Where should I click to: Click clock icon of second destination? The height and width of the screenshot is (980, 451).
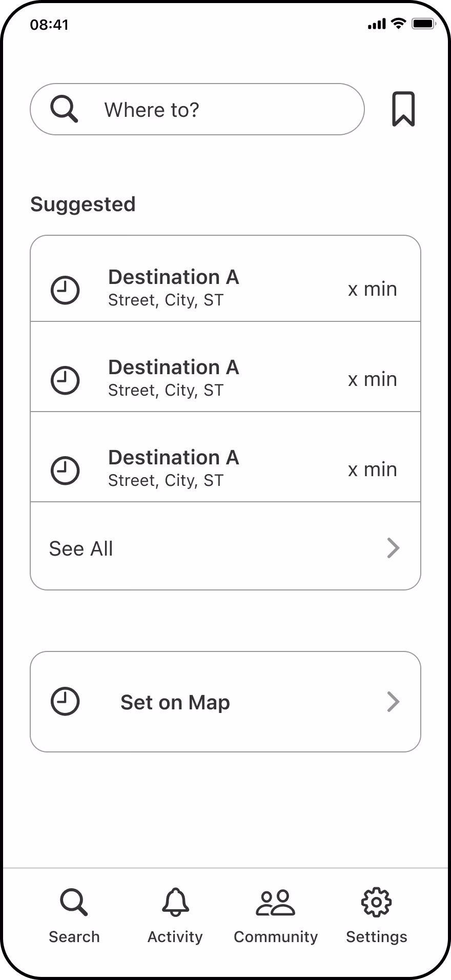(x=65, y=380)
